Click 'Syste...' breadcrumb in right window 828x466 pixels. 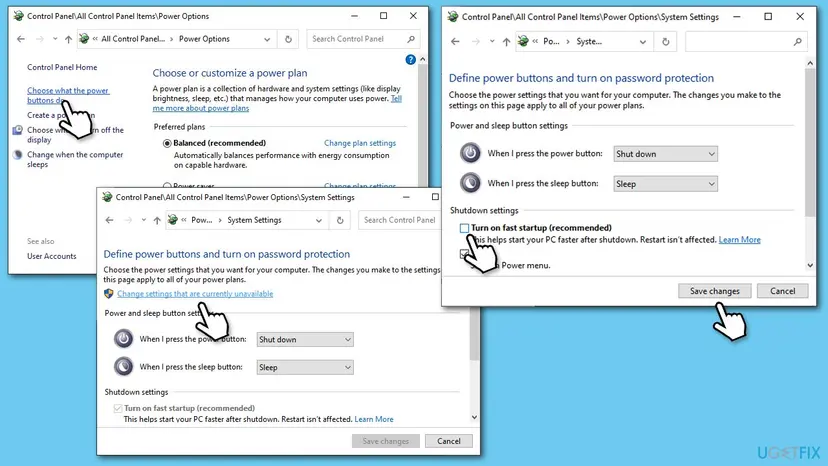coord(589,42)
